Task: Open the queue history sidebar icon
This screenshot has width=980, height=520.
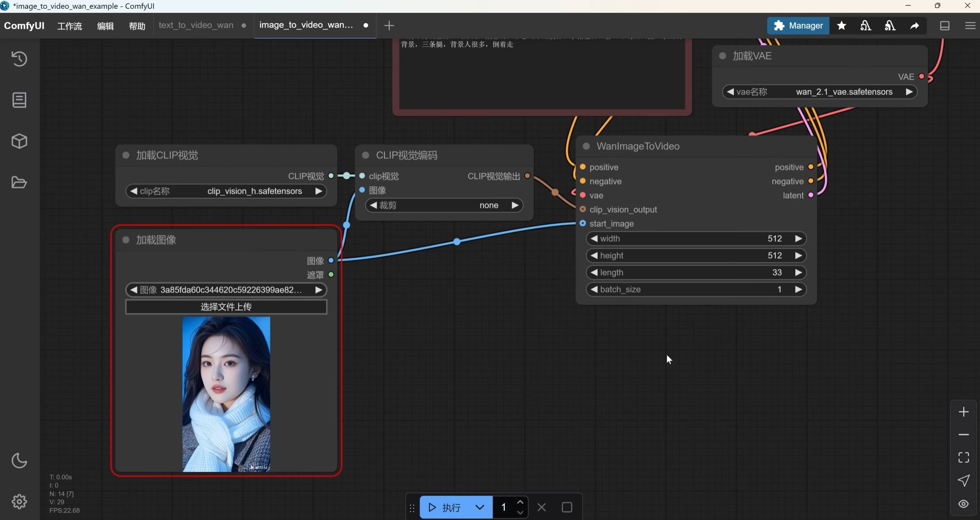Action: click(x=19, y=59)
